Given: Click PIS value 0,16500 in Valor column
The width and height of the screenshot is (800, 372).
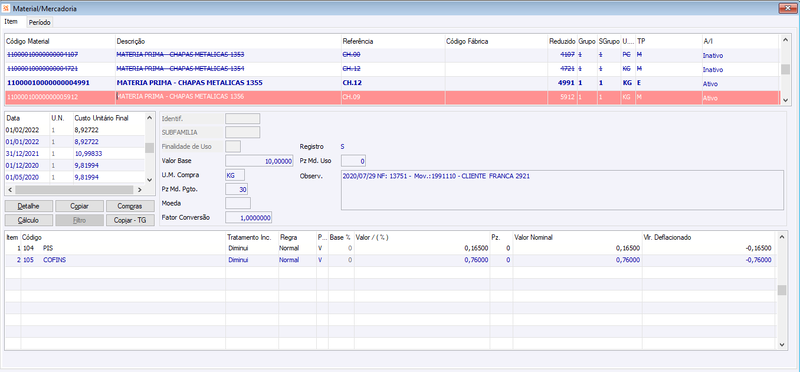Looking at the screenshot, I should tap(476, 248).
